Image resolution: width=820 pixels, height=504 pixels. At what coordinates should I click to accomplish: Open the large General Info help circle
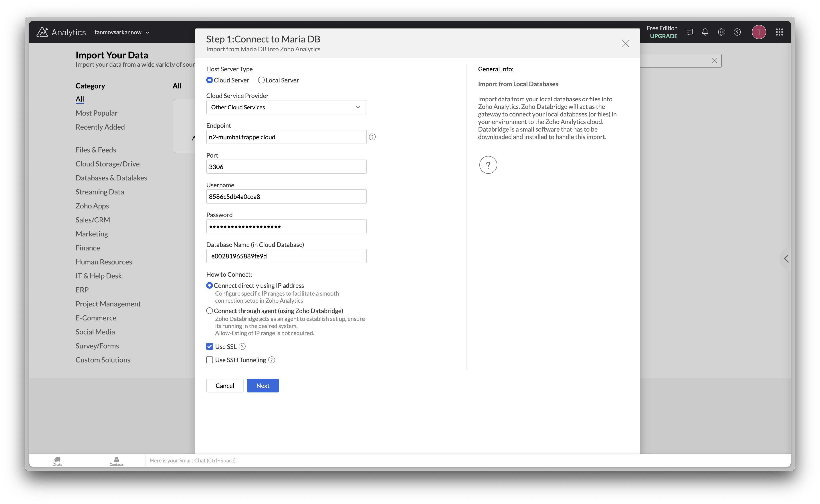[488, 165]
